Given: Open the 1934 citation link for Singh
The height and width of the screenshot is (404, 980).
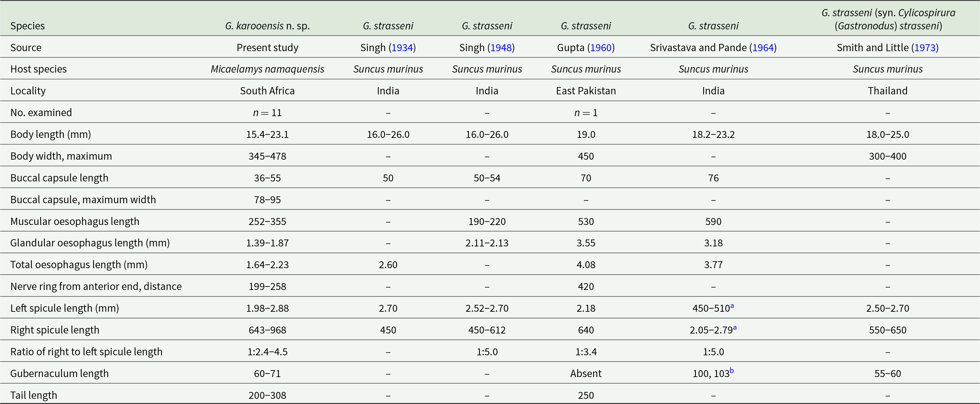Looking at the screenshot, I should tap(402, 47).
